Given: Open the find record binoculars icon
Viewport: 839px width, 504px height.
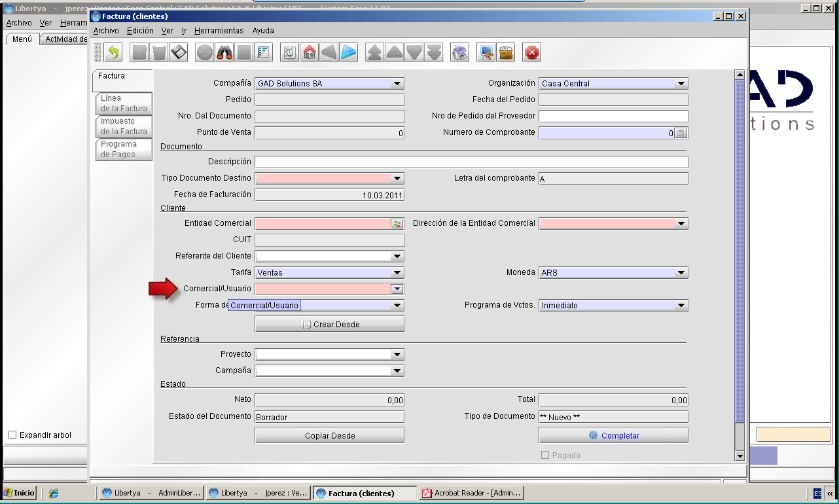Looking at the screenshot, I should coord(224,52).
